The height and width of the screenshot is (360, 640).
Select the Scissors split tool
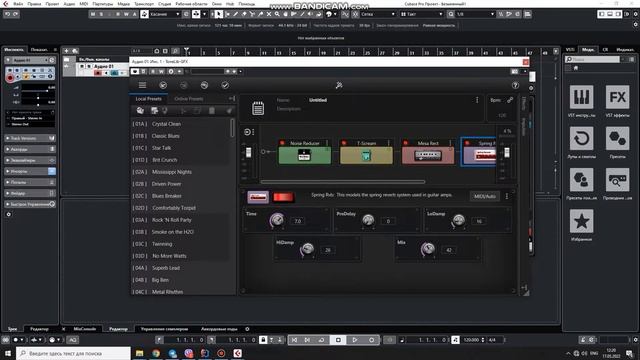252,14
